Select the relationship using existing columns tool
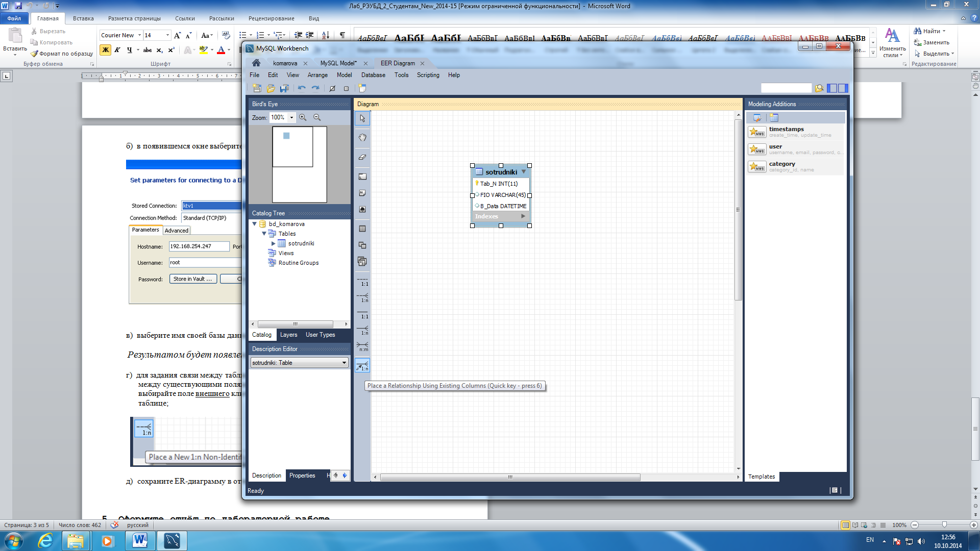 pos(362,366)
